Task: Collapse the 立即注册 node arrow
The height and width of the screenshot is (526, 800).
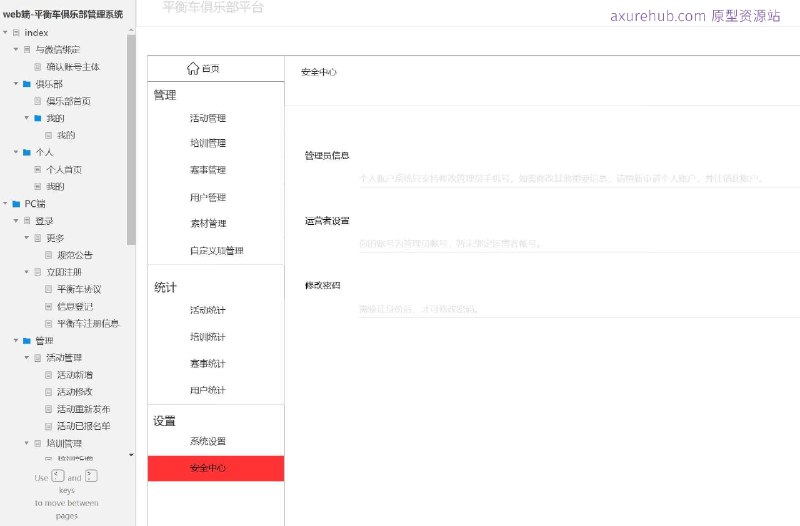Action: (27, 272)
